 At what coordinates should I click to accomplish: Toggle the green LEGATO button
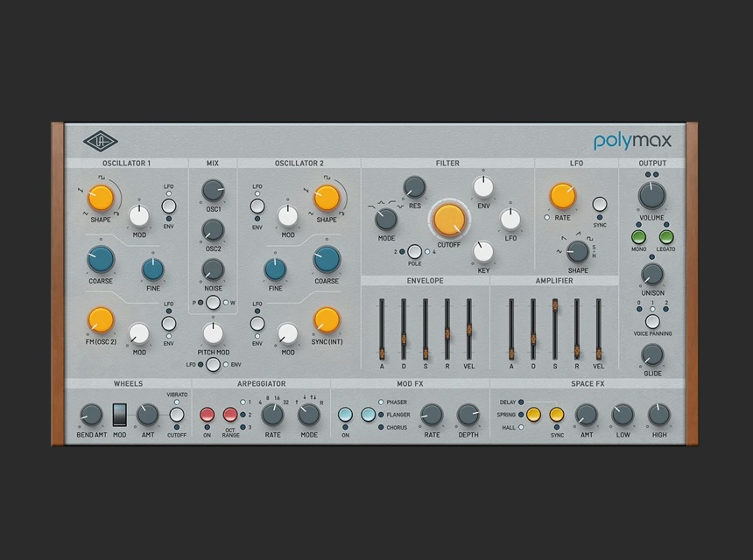click(666, 237)
